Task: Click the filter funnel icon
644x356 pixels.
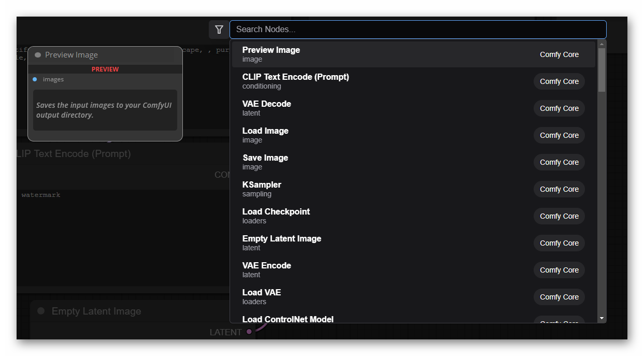Action: tap(219, 30)
